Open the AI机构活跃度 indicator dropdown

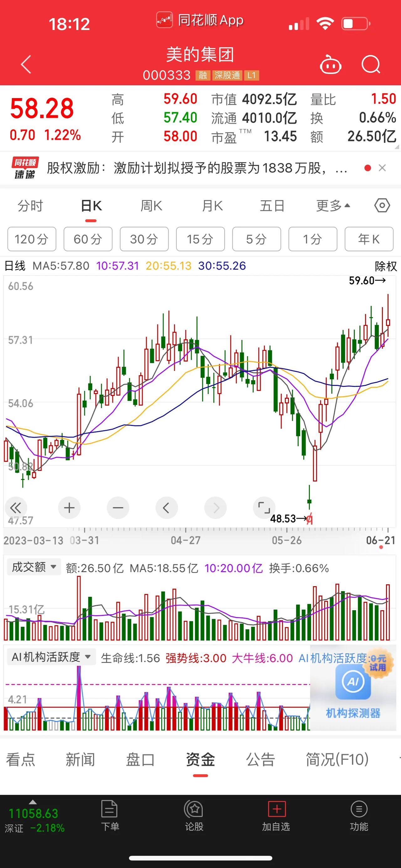51,657
